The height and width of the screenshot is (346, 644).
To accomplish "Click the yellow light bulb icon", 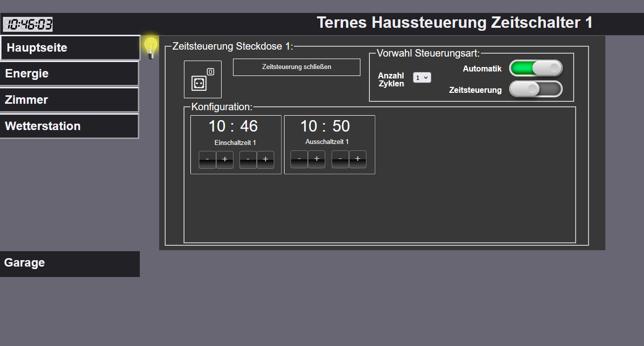I will point(151,48).
